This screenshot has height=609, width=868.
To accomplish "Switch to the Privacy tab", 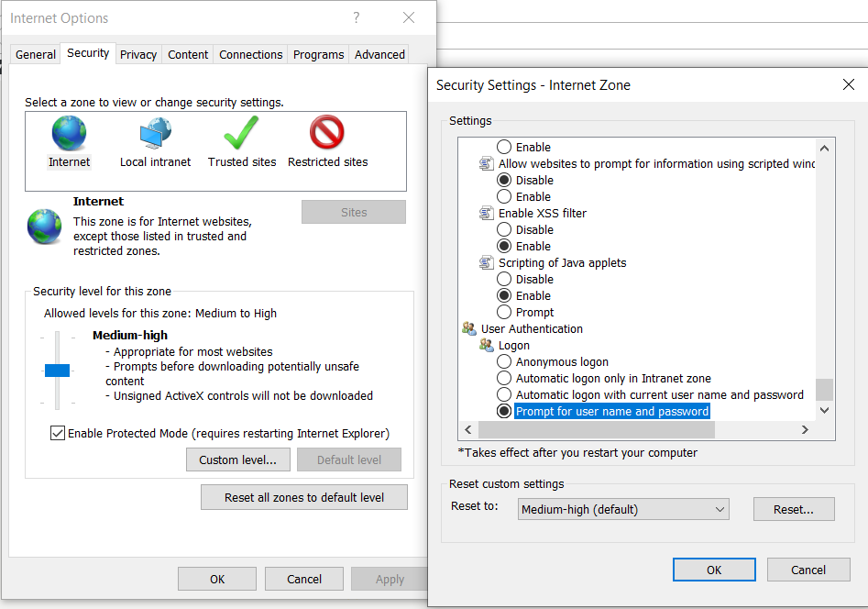I will coord(138,55).
